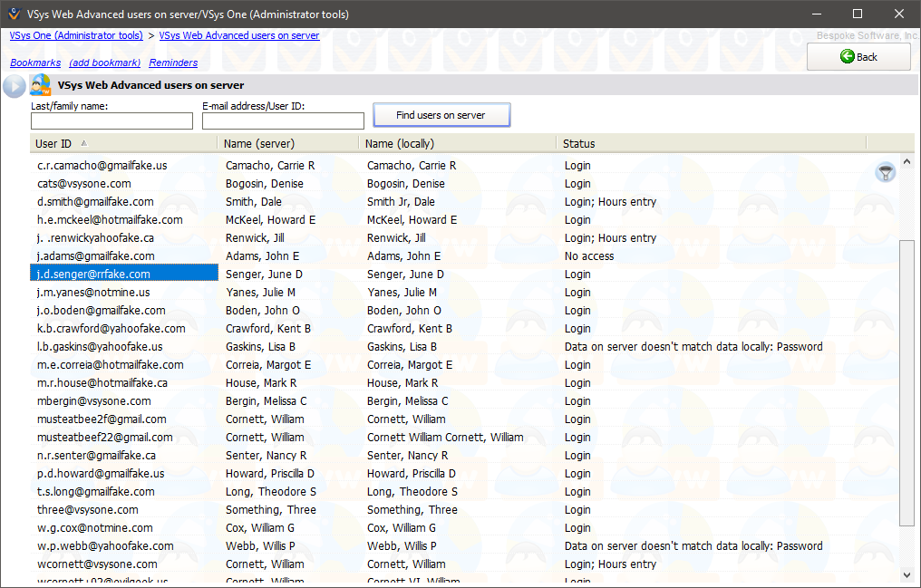
Task: Click the vertical scrollbar thumb
Action: tap(906, 382)
